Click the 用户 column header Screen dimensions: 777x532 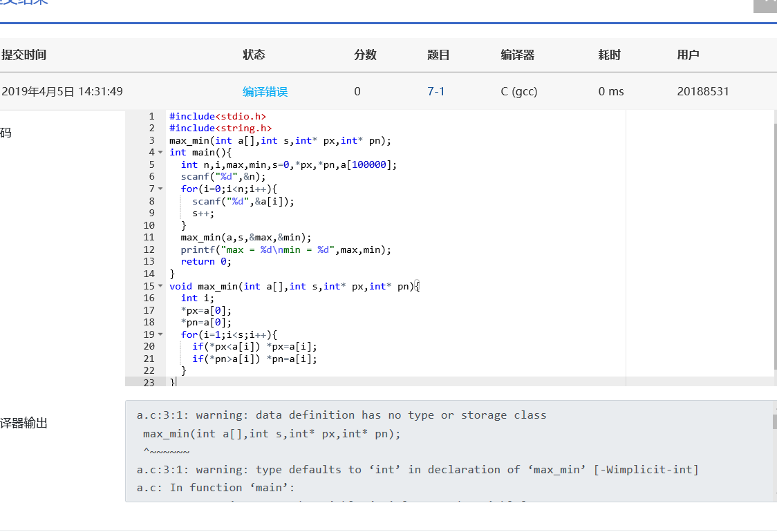[689, 55]
